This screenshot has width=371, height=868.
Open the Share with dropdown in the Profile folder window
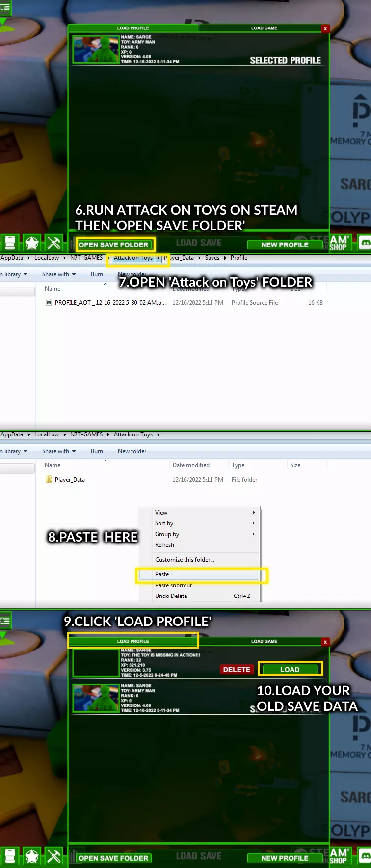tap(59, 274)
